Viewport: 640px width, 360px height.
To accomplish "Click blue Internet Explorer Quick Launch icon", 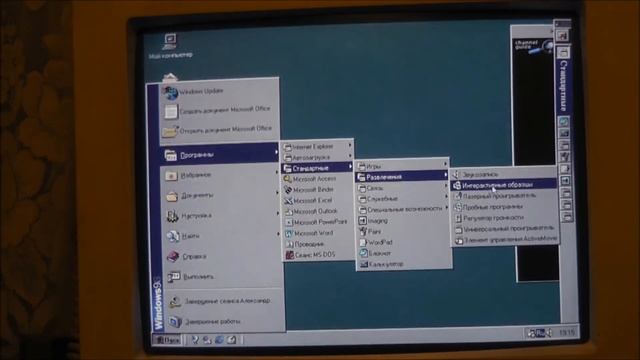I will pos(219,340).
